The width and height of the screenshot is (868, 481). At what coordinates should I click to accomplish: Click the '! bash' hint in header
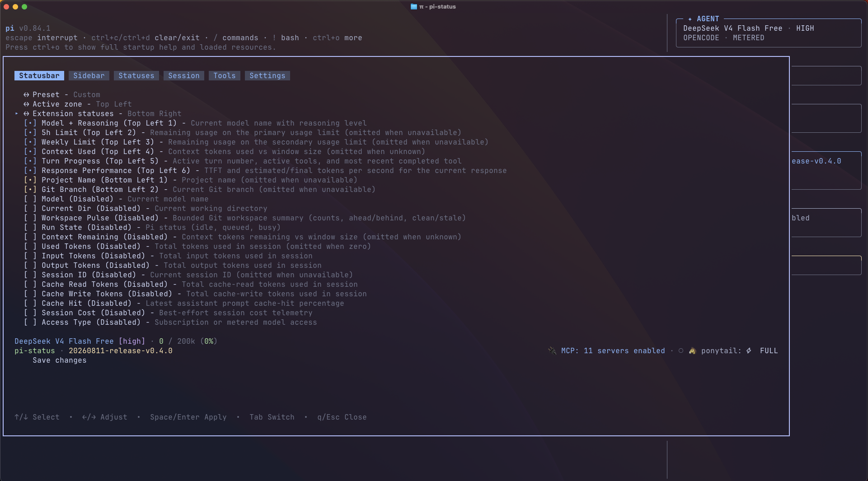286,38
